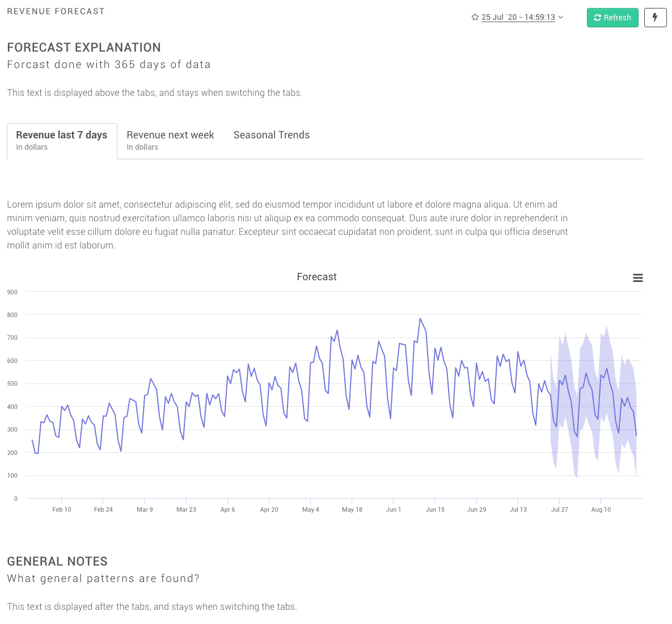The width and height of the screenshot is (672, 624).
Task: Click the star icon beside the timestamp
Action: 475,17
